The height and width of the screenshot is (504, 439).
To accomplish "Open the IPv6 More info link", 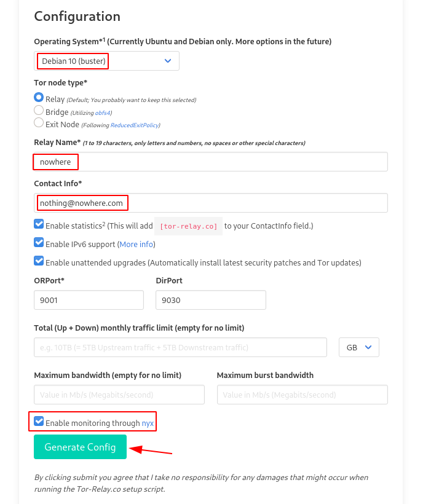I will point(136,244).
